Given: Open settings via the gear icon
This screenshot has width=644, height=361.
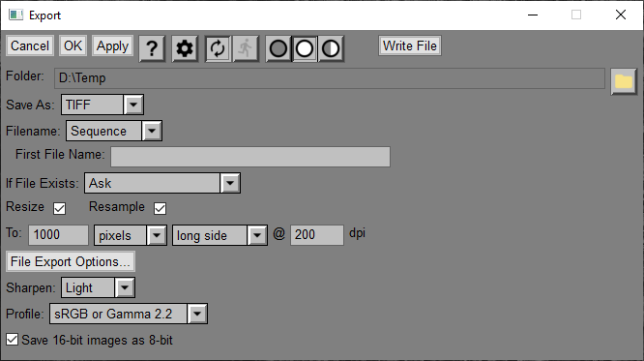Looking at the screenshot, I should (x=185, y=48).
